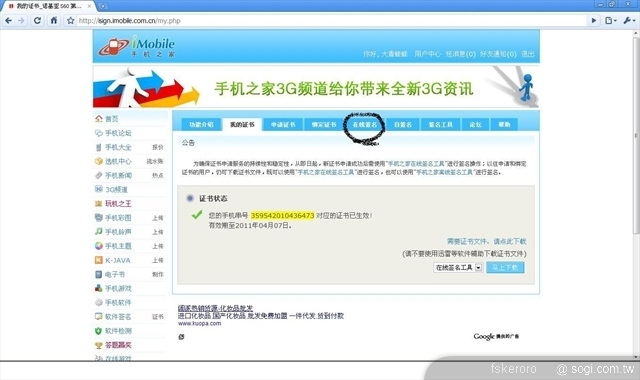Image resolution: width=640 pixels, height=380 pixels.
Task: Click the K-JAVA sidebar icon
Action: pyautogui.click(x=98, y=260)
